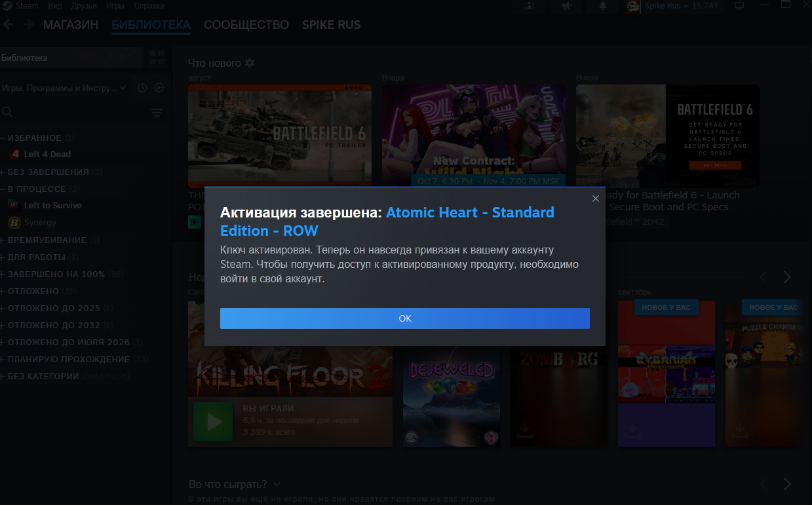812x505 pixels.
Task: Open the Cybarian game card
Action: pyautogui.click(x=667, y=374)
